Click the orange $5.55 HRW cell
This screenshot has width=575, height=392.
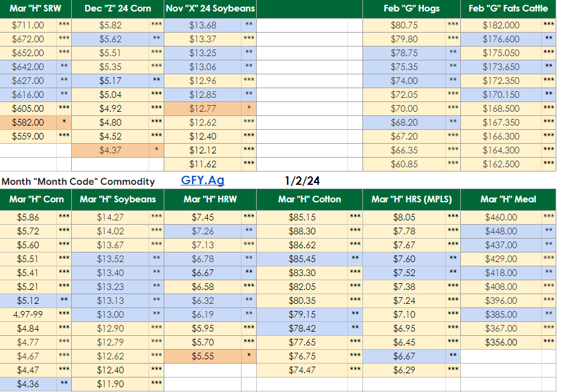tap(202, 356)
